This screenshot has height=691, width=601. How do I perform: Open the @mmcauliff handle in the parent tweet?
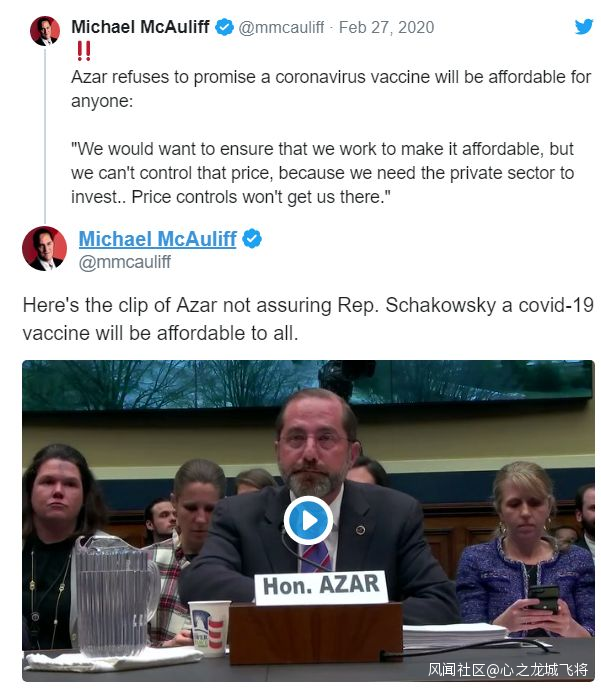pos(282,27)
